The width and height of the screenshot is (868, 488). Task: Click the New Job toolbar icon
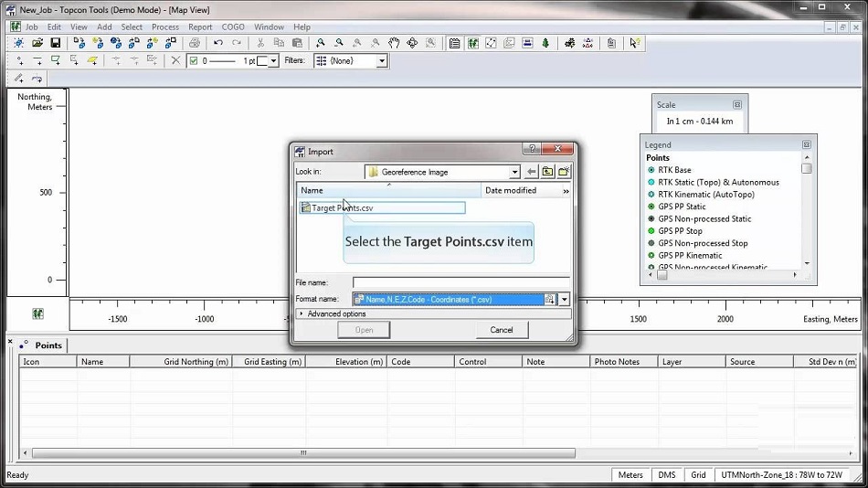click(19, 43)
